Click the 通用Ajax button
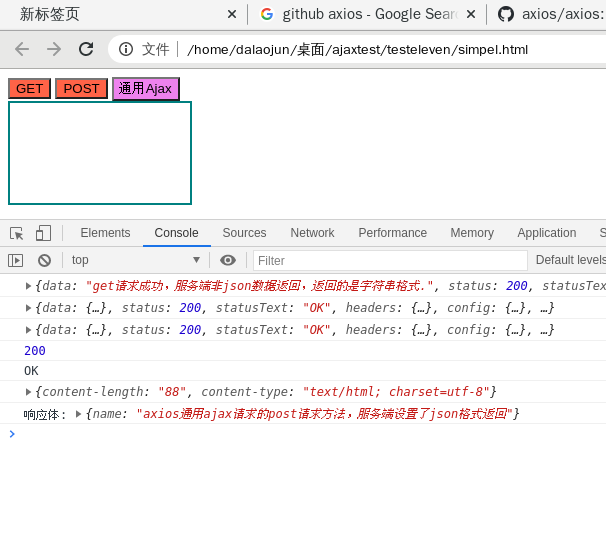This screenshot has width=606, height=548. [x=146, y=88]
